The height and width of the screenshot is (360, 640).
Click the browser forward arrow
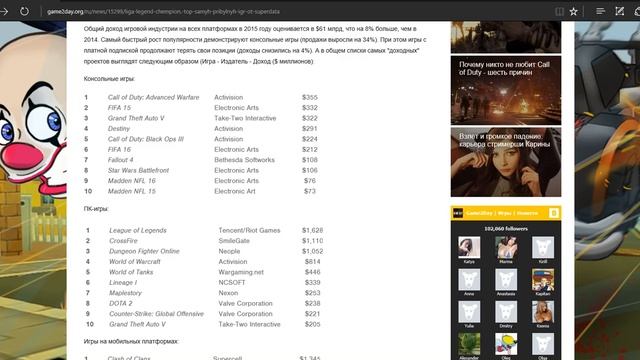click(4, 11)
